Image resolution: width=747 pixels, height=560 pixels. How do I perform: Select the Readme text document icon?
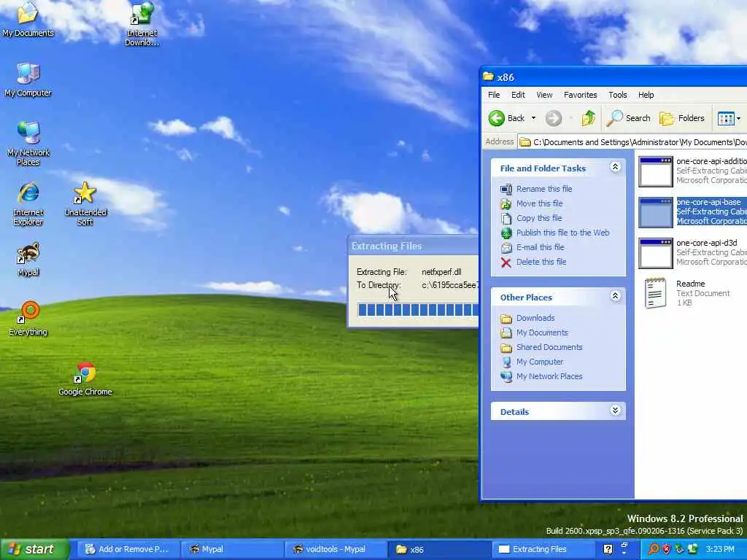coord(655,293)
